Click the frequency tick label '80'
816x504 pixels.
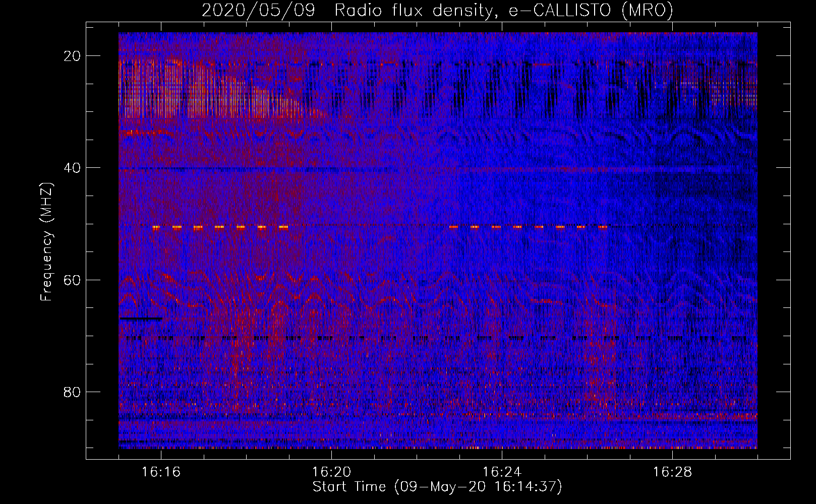73,392
